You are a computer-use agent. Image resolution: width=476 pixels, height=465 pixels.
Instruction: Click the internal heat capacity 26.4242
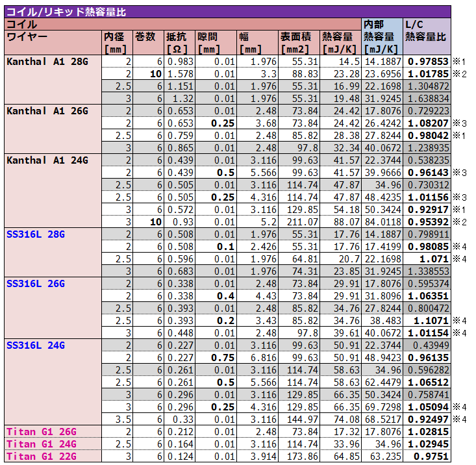382,123
